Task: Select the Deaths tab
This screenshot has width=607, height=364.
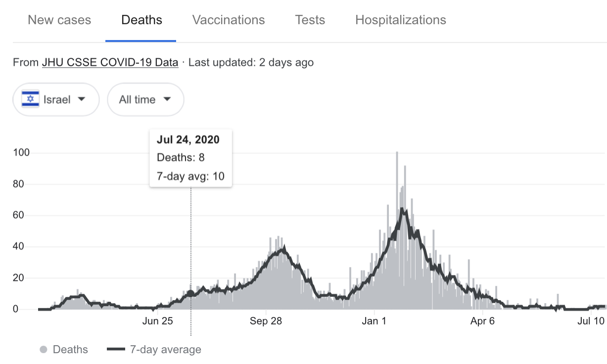Action: (x=141, y=20)
